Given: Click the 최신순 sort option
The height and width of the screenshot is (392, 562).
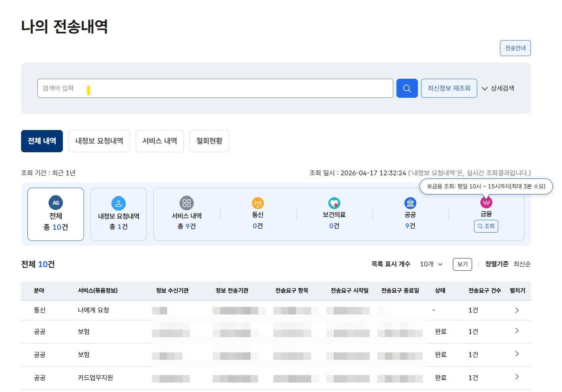Looking at the screenshot, I should pos(522,264).
